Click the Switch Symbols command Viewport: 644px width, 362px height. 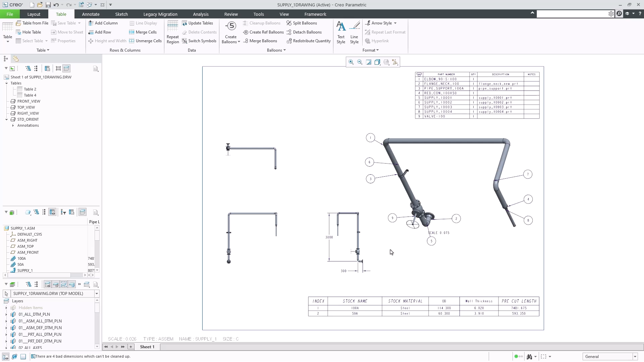199,41
